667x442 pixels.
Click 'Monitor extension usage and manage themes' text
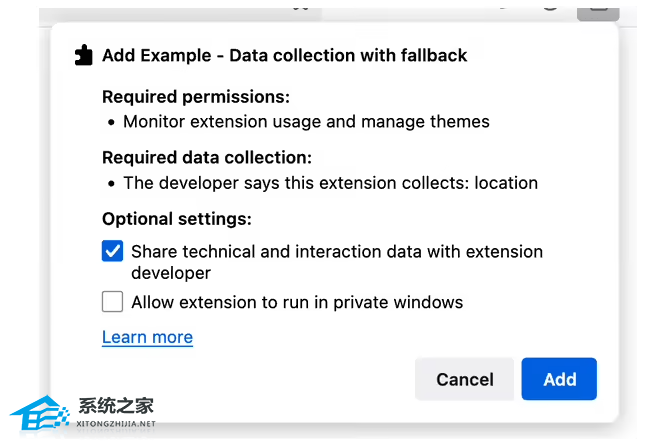click(306, 122)
